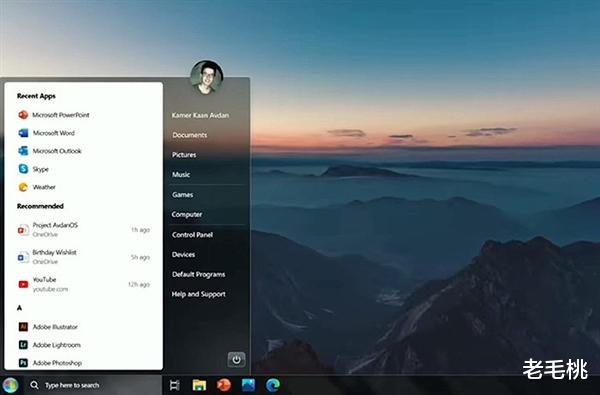Click the user profile picture

(207, 77)
